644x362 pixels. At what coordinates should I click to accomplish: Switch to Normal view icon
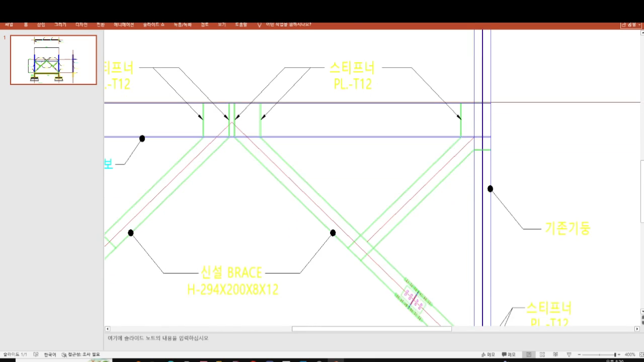point(529,355)
